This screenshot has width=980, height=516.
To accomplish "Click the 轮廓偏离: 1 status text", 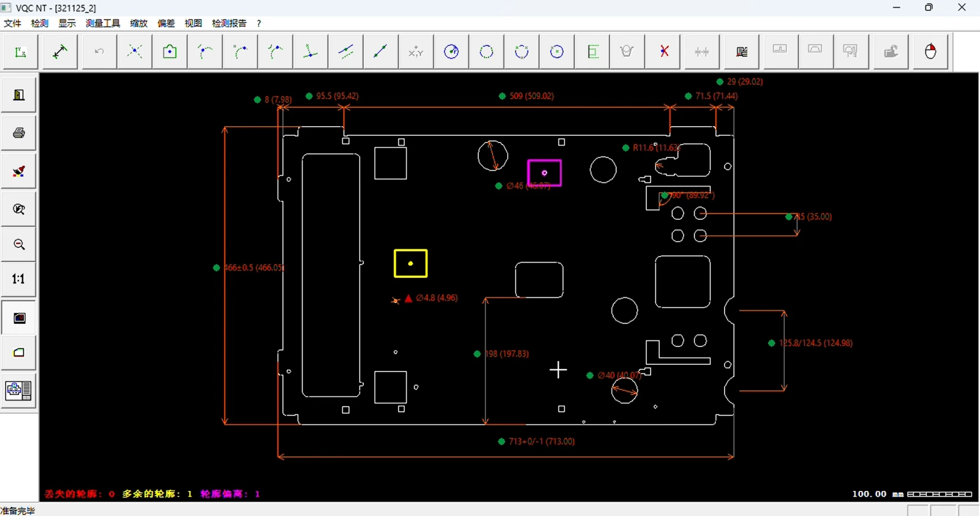I will pos(230,494).
